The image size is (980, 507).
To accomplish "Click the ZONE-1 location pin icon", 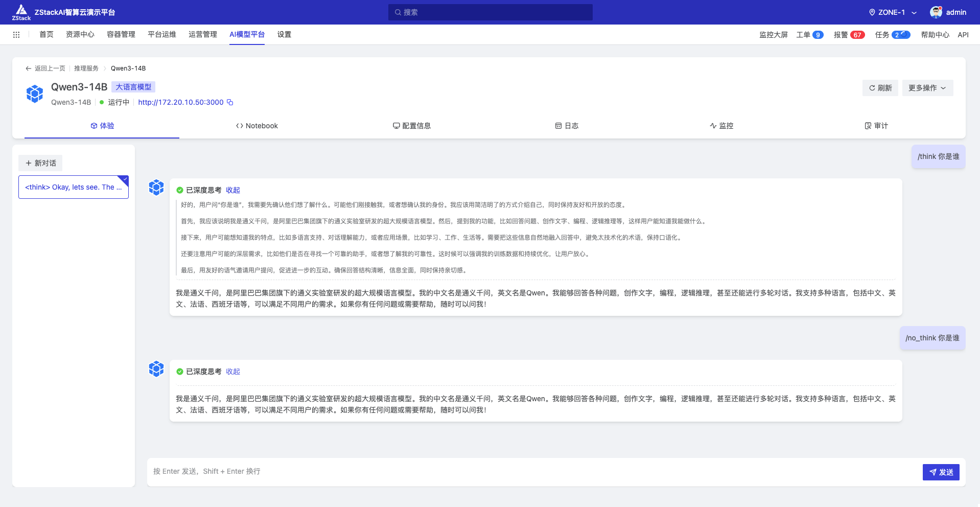I will point(872,12).
